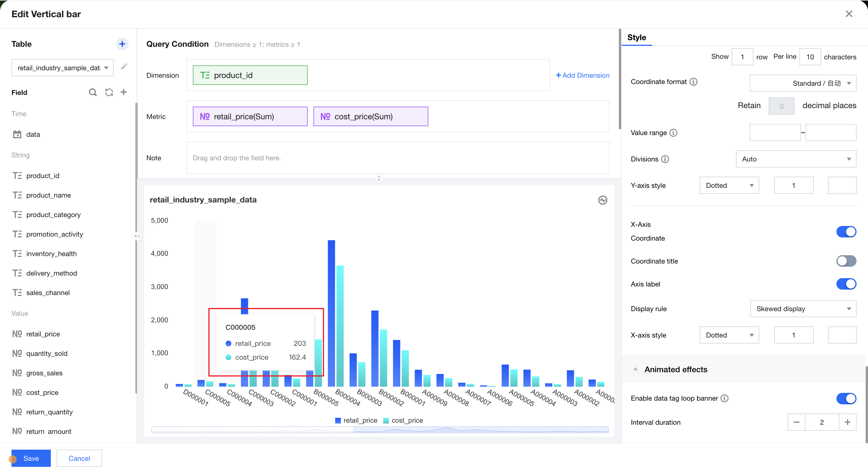
Task: Collapse the Animated effects section
Action: click(635, 369)
